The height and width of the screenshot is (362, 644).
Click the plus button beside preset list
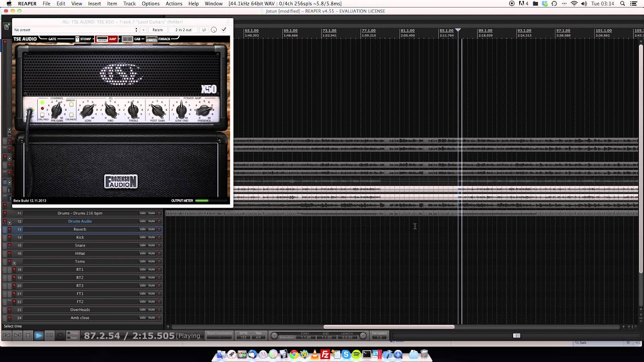click(143, 30)
